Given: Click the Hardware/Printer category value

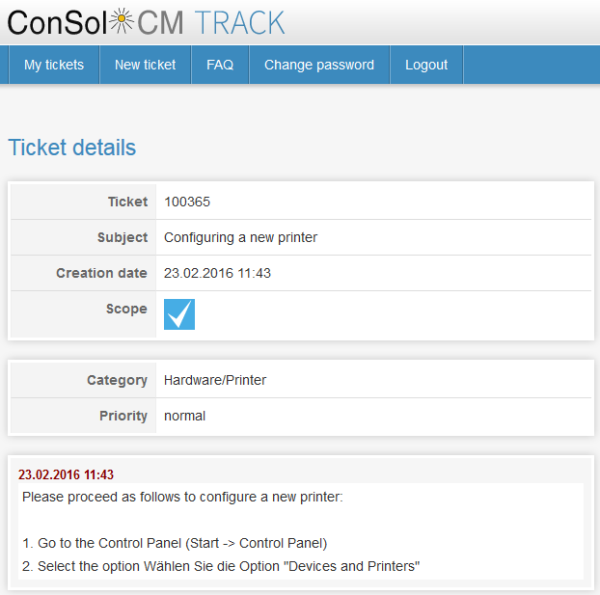Looking at the screenshot, I should (x=215, y=380).
